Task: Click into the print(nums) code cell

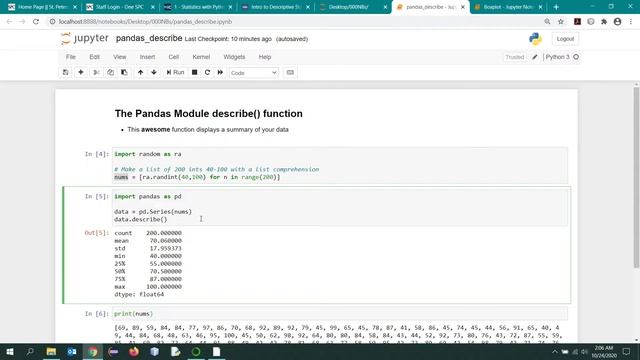Action: [x=340, y=313]
